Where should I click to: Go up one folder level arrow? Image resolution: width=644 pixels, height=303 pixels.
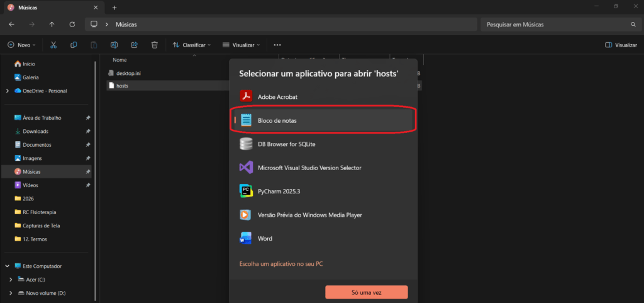[x=52, y=25]
